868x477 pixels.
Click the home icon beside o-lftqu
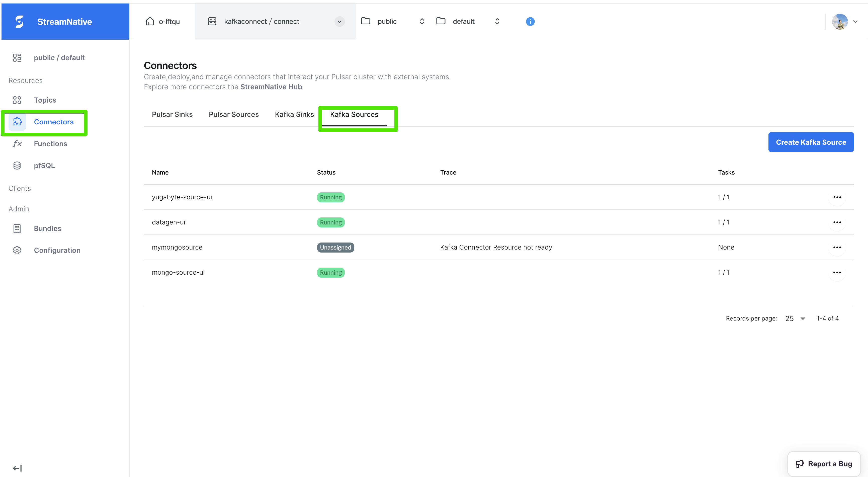pos(150,22)
